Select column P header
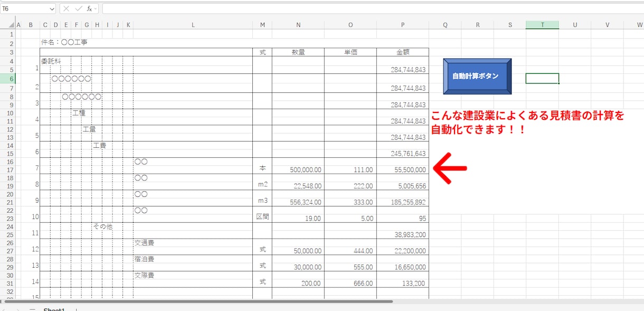This screenshot has width=644, height=311. (x=403, y=25)
